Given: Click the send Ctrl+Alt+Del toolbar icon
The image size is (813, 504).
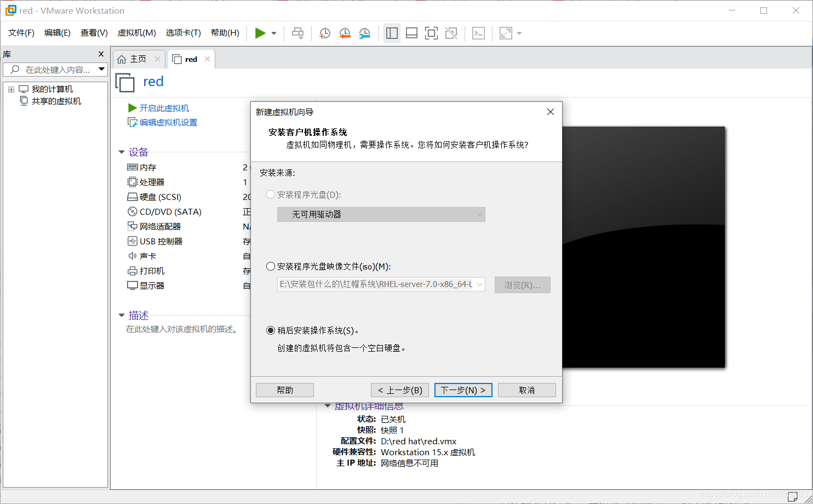Looking at the screenshot, I should tap(297, 33).
